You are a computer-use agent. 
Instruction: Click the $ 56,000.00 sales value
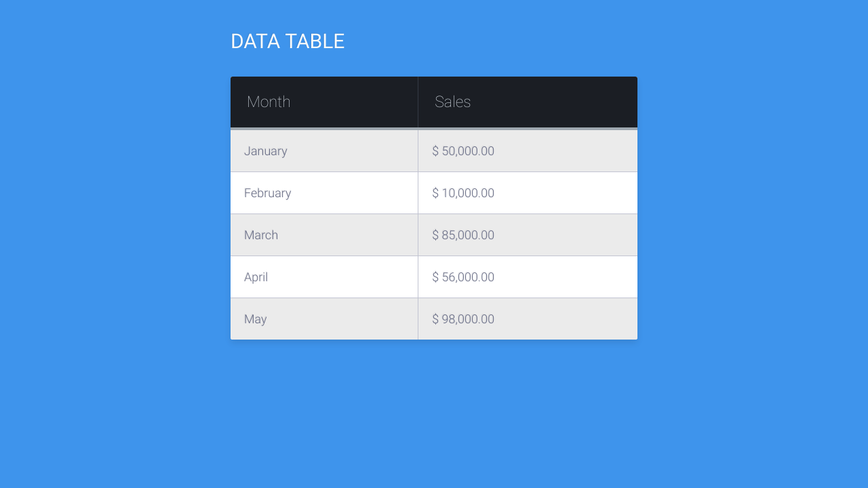[463, 277]
